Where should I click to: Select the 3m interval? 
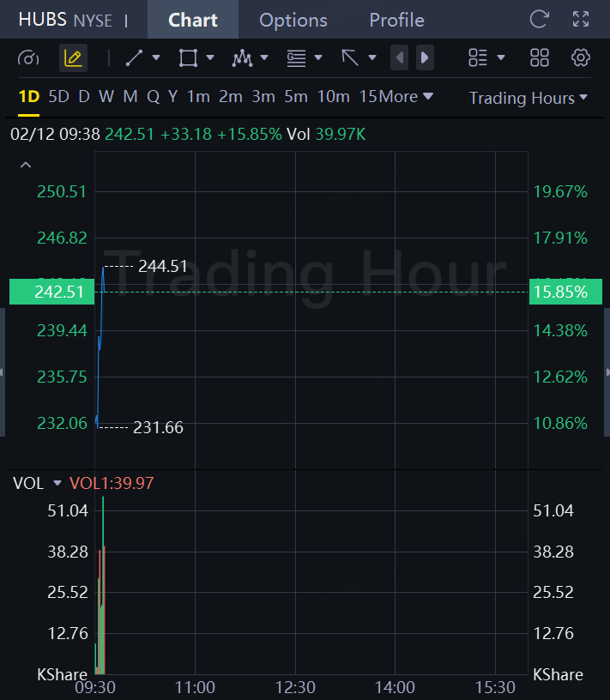pos(263,96)
